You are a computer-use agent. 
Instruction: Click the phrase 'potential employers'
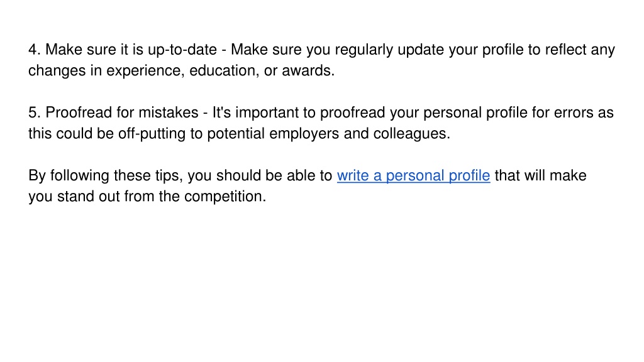(273, 134)
